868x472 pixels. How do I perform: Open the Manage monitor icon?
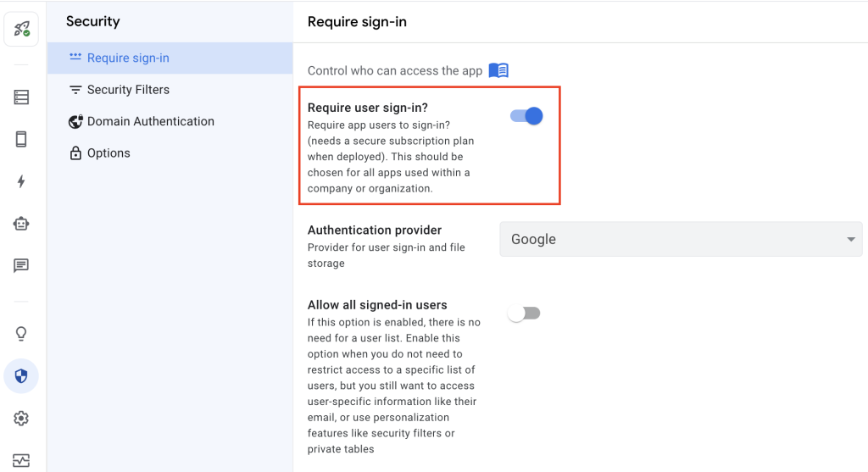[x=21, y=460]
